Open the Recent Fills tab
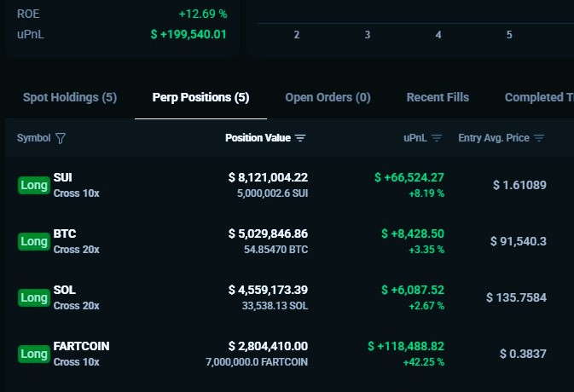Image resolution: width=574 pixels, height=392 pixels. (x=438, y=97)
